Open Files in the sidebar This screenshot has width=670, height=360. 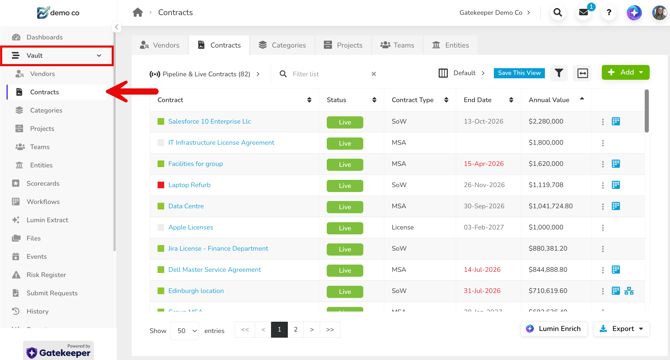[x=33, y=238]
